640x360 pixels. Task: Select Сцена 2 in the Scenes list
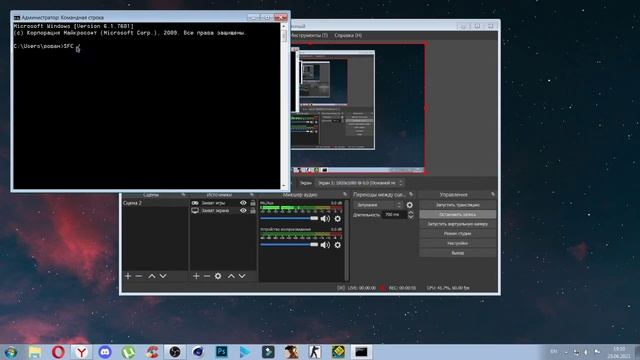click(155, 203)
